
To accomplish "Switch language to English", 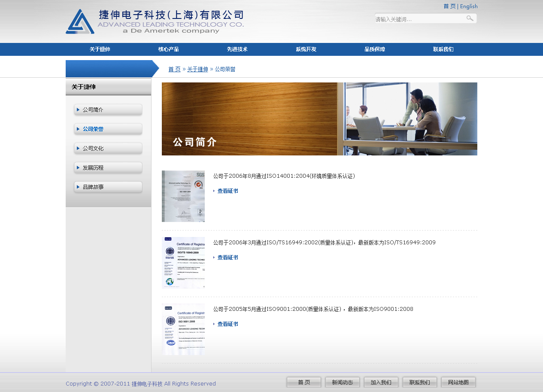I will tap(469, 6).
